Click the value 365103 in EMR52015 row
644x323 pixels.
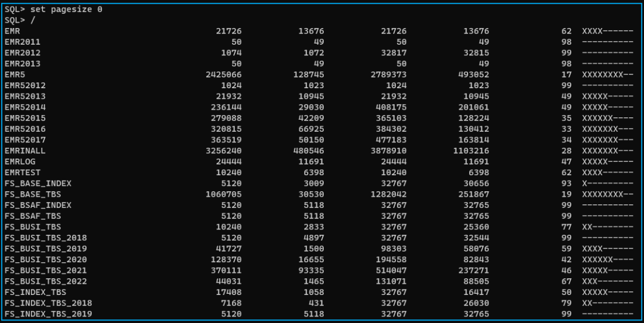[391, 118]
